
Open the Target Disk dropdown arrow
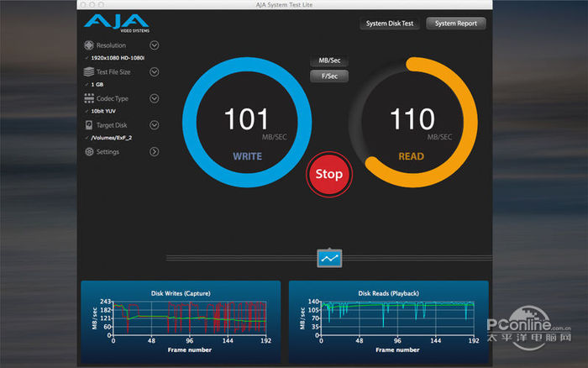click(154, 125)
